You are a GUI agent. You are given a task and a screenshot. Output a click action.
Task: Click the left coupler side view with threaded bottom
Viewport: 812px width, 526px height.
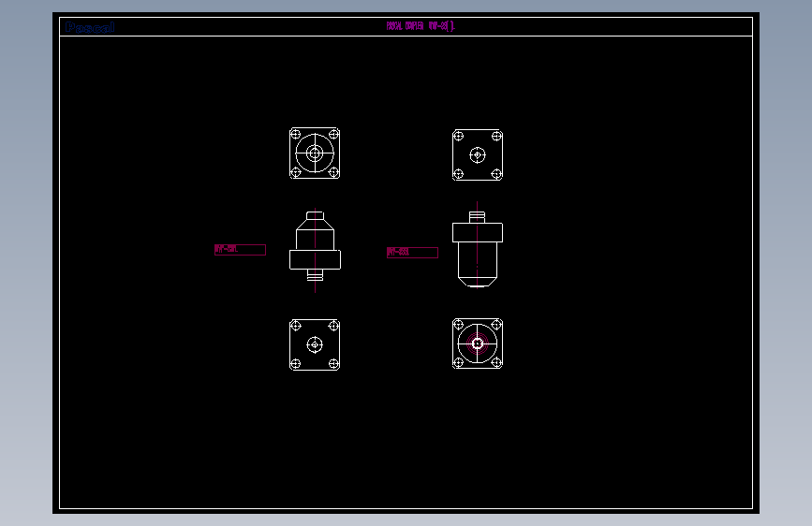coord(315,250)
